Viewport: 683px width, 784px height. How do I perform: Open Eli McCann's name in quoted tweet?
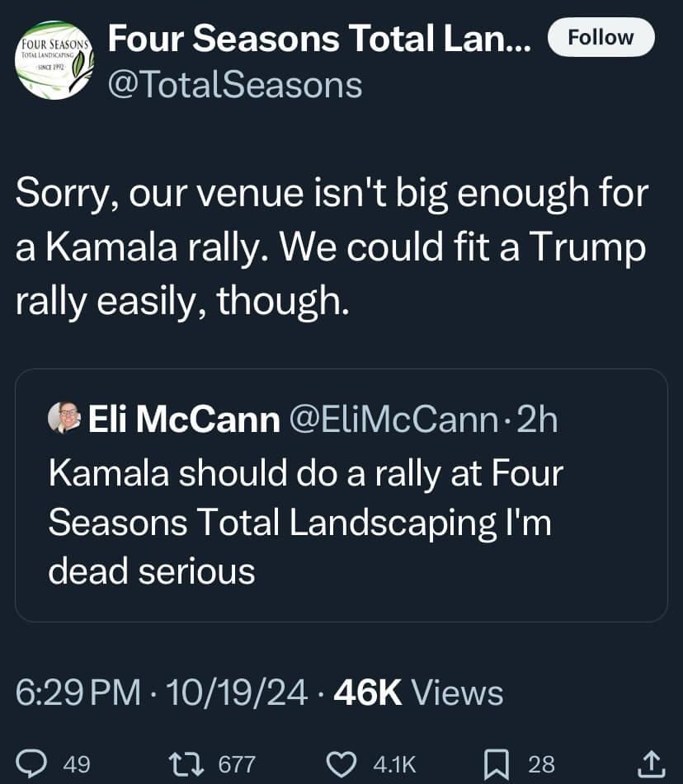[x=184, y=419]
